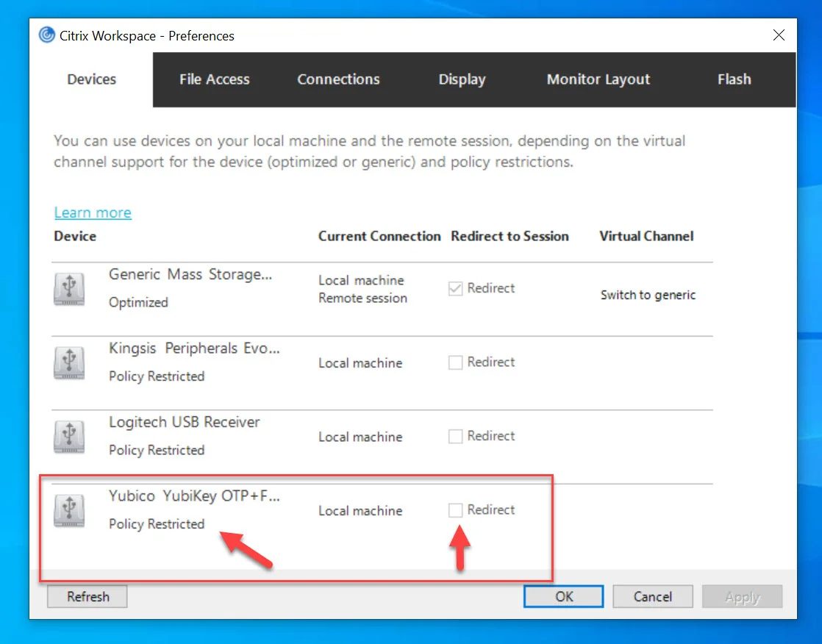
Task: Tick Redirect checkbox for Yubico YubiKey
Action: pyautogui.click(x=455, y=510)
